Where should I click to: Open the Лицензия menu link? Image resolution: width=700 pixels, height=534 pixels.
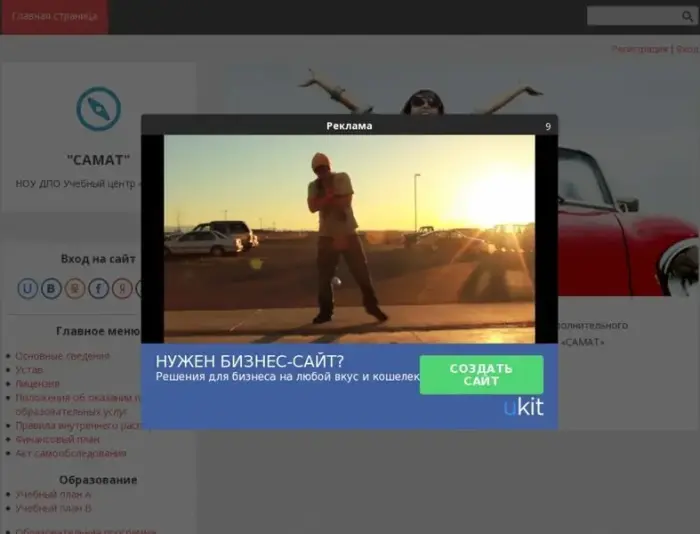(38, 384)
